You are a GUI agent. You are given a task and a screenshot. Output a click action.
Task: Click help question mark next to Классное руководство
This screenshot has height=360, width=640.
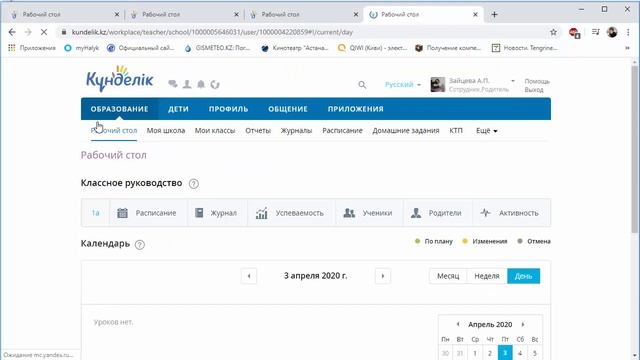click(x=194, y=184)
